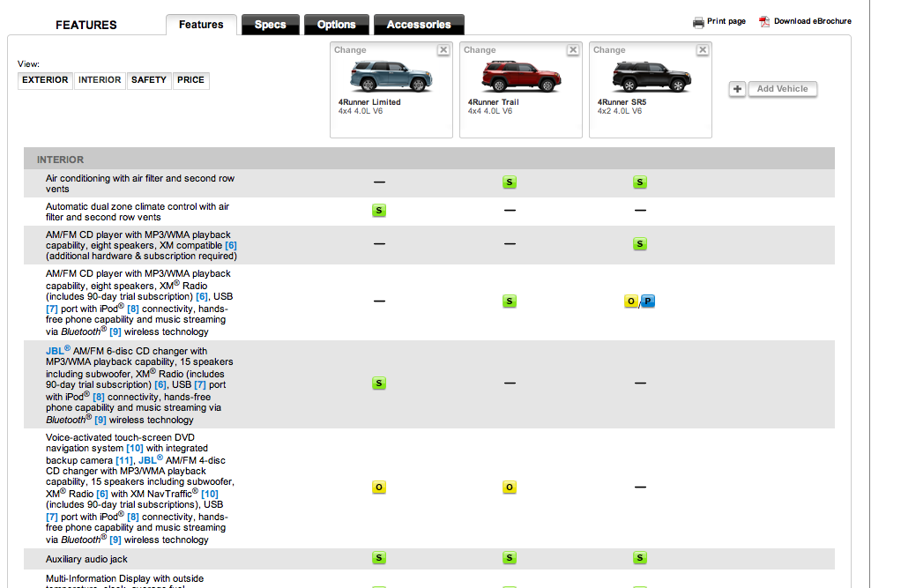Viewport: 901px width, 588px height.
Task: Remove 4Runner SR5 with its X icon
Action: pyautogui.click(x=702, y=50)
